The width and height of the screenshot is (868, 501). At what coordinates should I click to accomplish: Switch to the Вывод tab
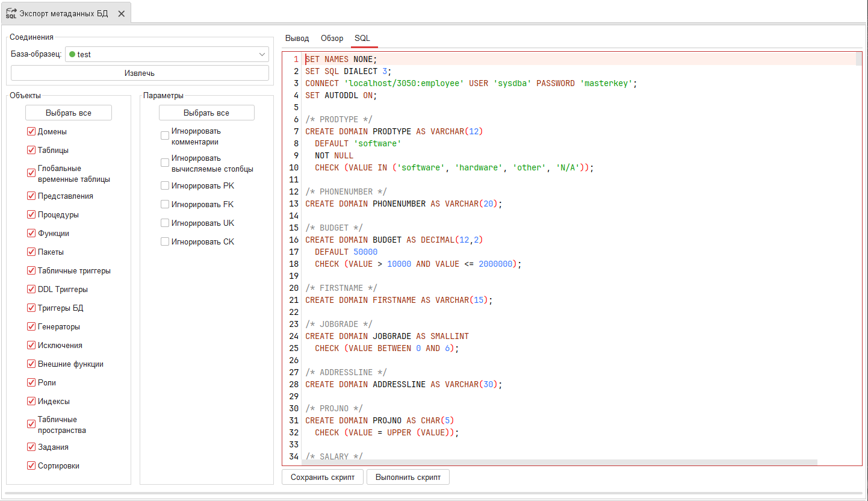point(297,38)
